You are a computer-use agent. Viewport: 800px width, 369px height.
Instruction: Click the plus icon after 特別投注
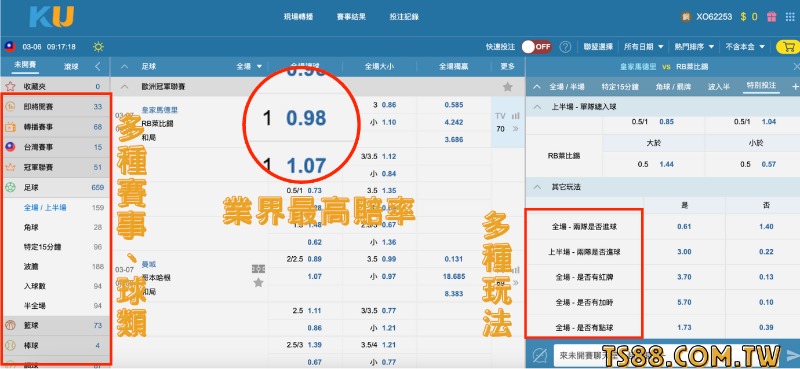795,87
